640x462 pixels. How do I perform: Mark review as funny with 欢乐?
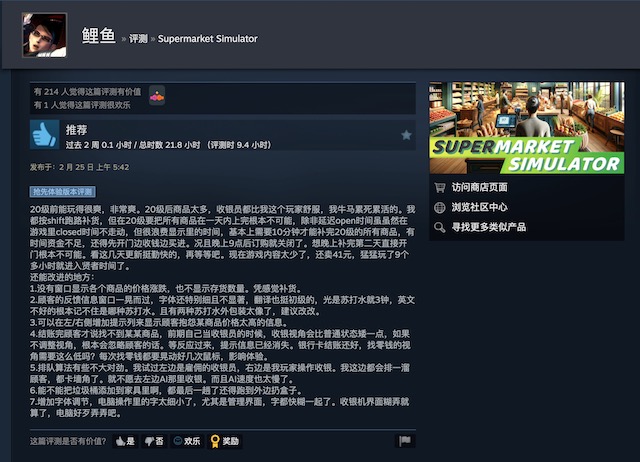pyautogui.click(x=187, y=441)
